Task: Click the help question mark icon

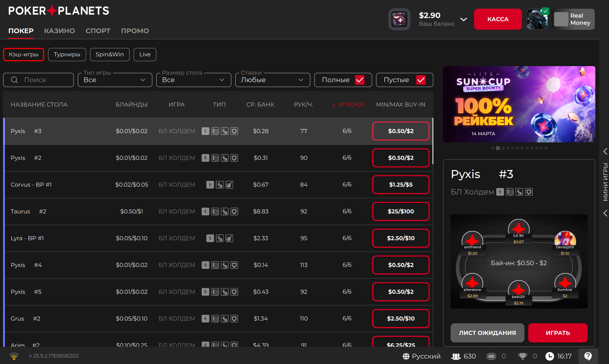Action: [588, 356]
